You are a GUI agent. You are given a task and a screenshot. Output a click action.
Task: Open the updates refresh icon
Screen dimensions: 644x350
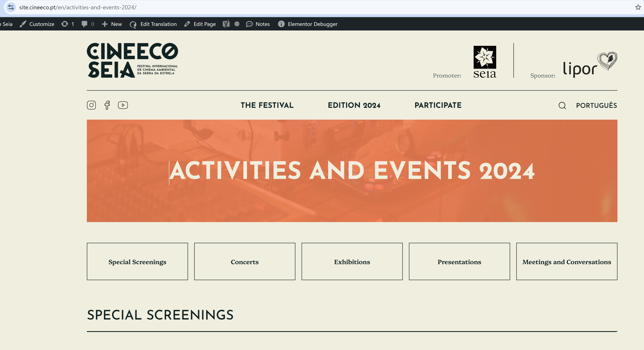[x=64, y=24]
